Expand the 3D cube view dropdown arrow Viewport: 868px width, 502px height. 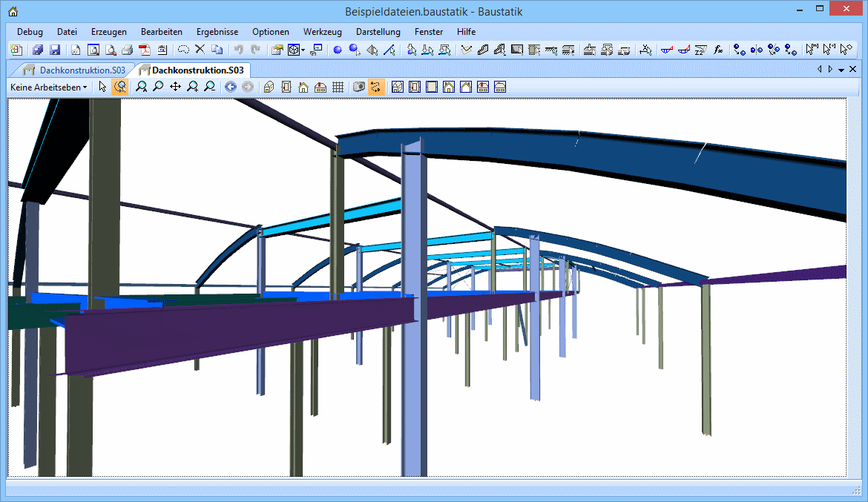(303, 50)
